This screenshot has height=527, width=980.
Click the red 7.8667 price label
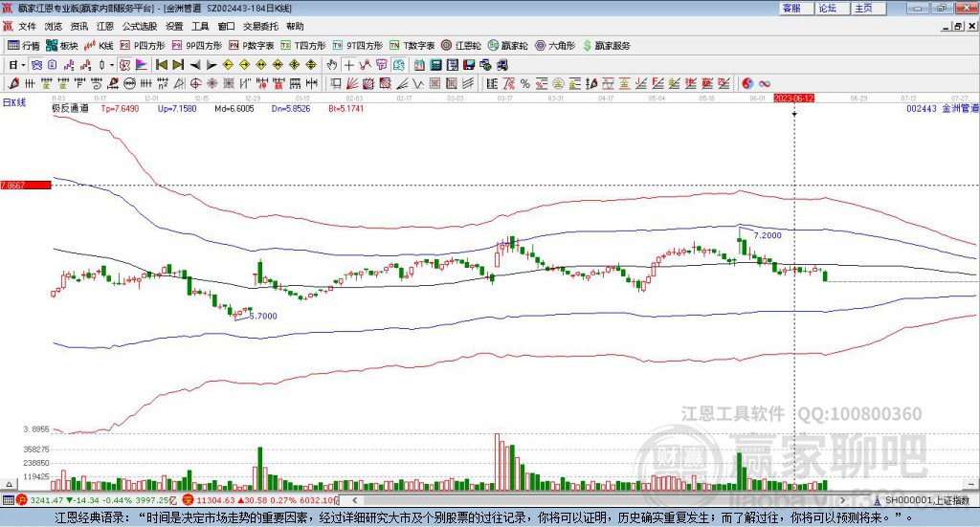click(26, 185)
